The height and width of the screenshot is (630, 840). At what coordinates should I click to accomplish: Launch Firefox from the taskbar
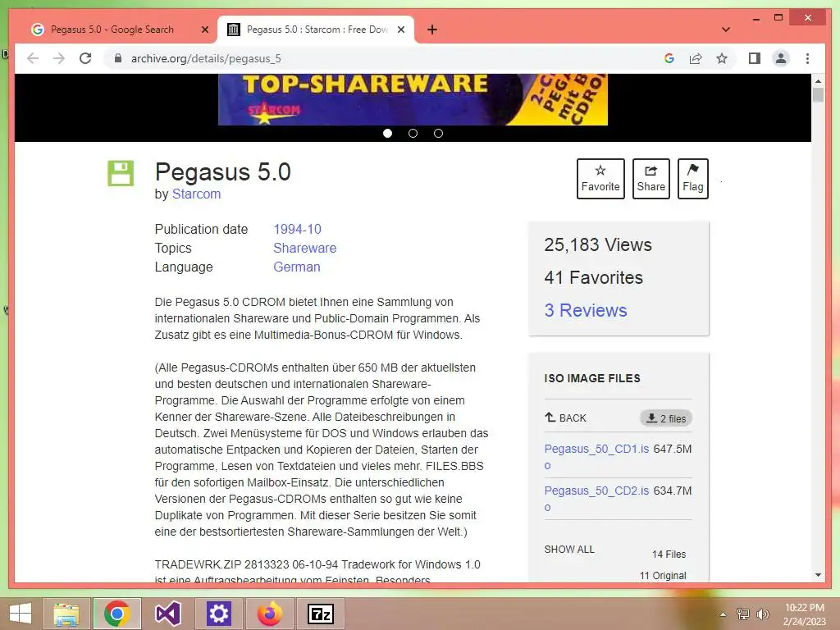tap(269, 614)
